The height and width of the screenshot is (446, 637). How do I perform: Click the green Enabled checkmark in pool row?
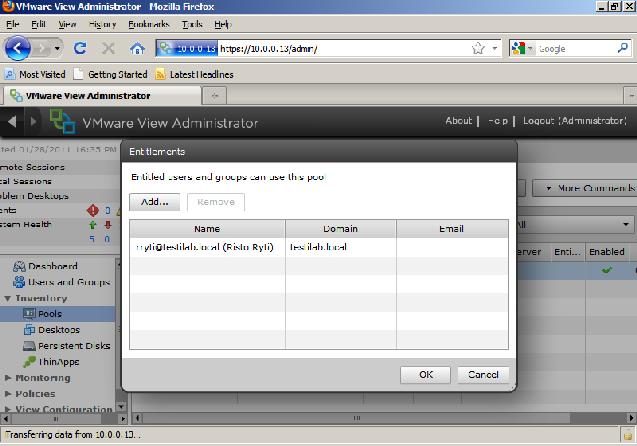tap(607, 270)
